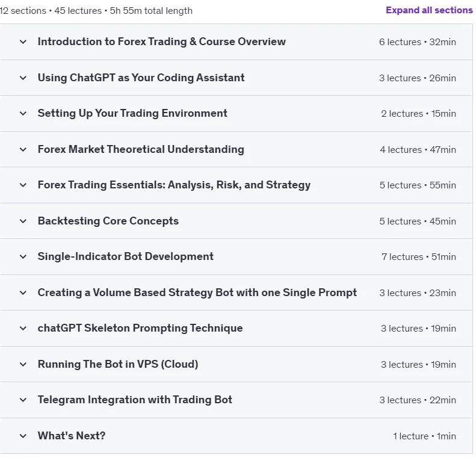The image size is (476, 458).
Task: Toggle chevron beside chatGPT Skeleton Prompting Technique
Action: tap(23, 329)
